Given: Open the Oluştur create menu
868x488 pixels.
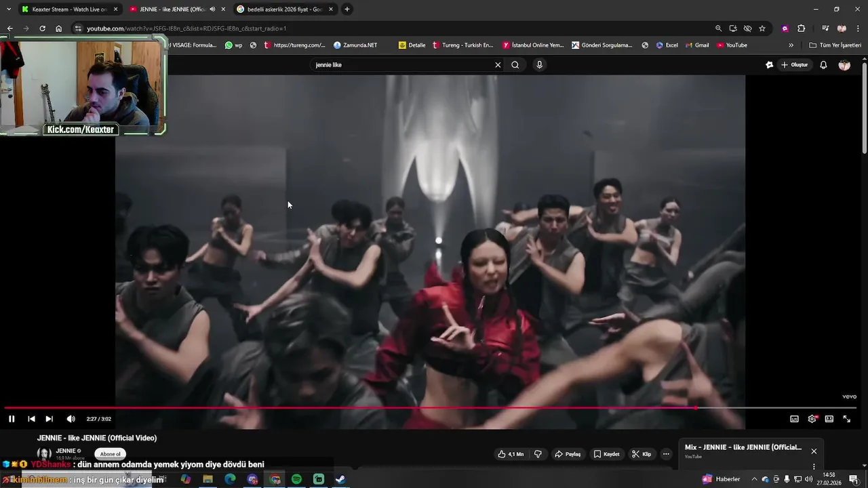Looking at the screenshot, I should pos(795,65).
